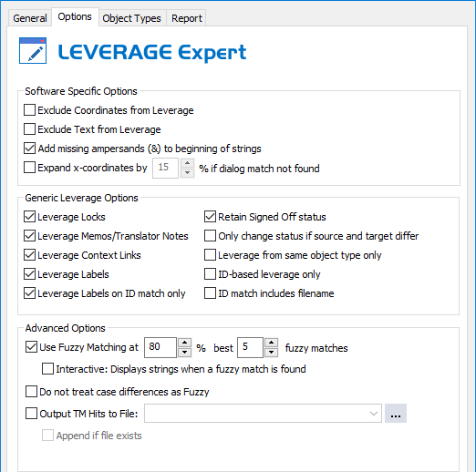Disable Leverage Context Links
Screen dimensions: 476x472
tap(29, 255)
